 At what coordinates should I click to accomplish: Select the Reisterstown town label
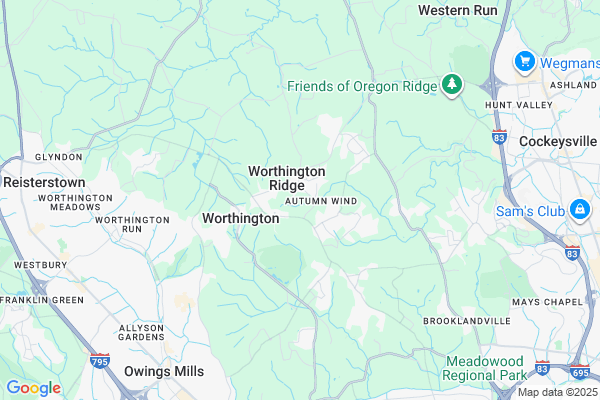pyautogui.click(x=44, y=183)
